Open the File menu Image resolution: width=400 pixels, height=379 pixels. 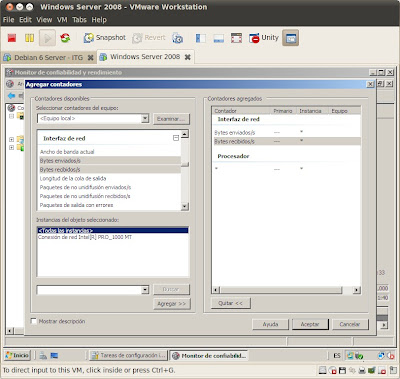(x=8, y=20)
